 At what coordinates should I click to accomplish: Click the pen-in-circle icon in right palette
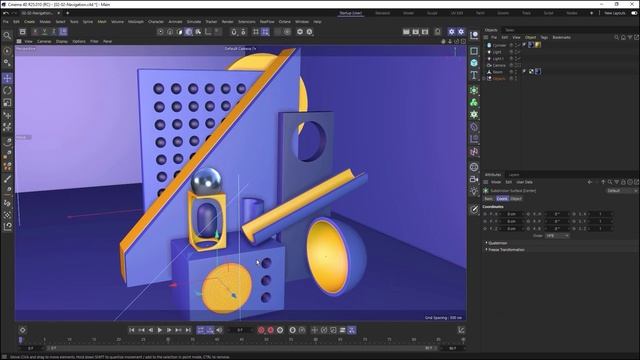pos(474,209)
